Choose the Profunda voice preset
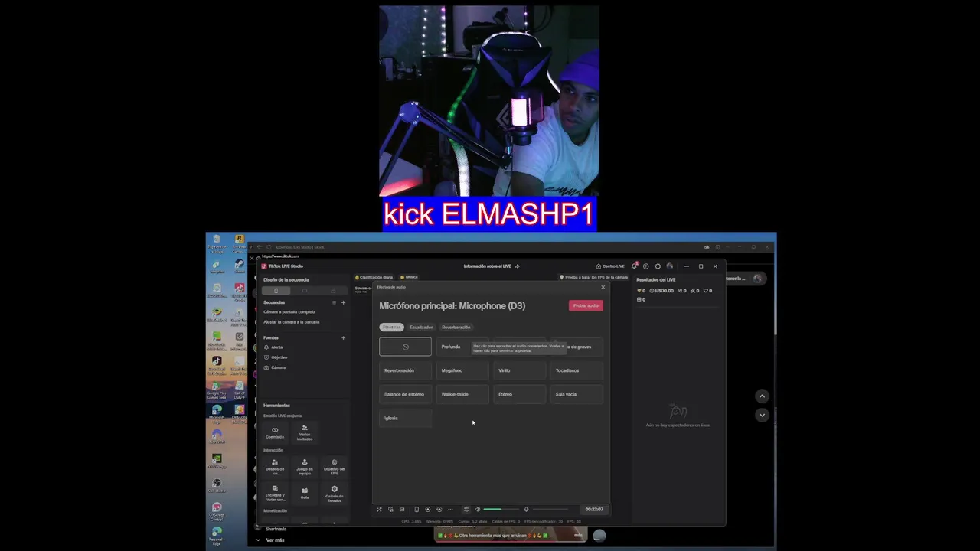The image size is (980, 551). pos(462,347)
